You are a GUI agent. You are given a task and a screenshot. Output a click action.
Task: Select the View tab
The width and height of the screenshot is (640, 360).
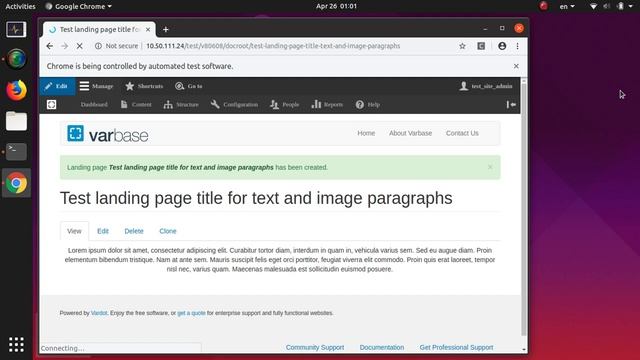click(x=74, y=231)
